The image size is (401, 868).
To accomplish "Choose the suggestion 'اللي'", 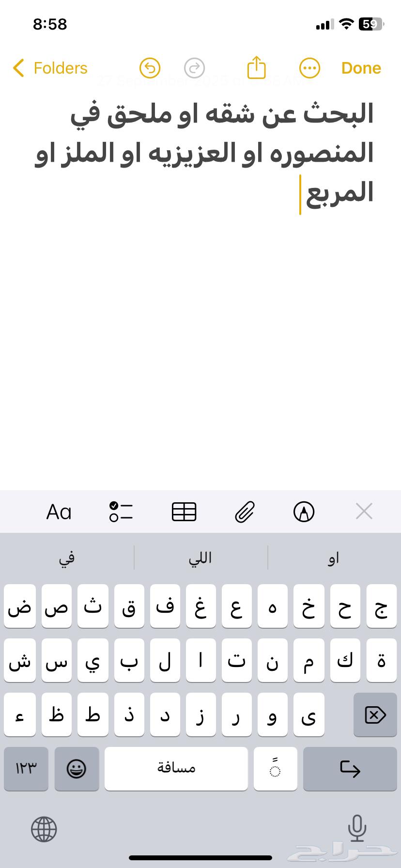I will coord(200,558).
